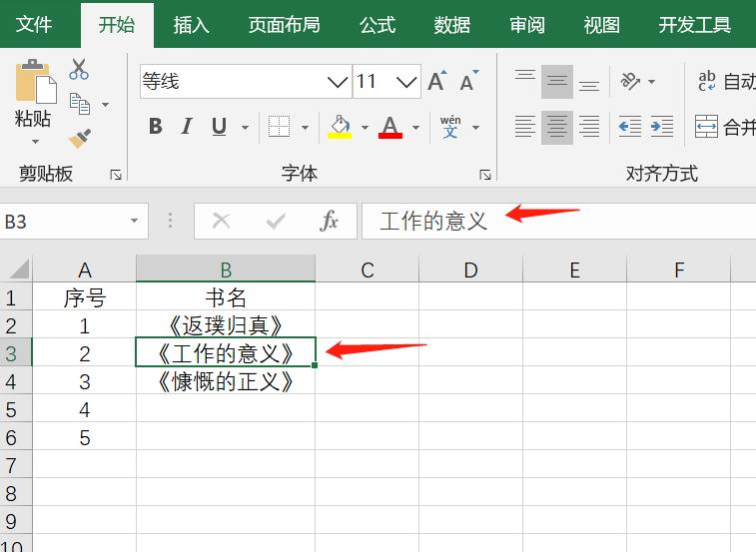This screenshot has height=552, width=756.
Task: Align text left
Action: point(525,127)
